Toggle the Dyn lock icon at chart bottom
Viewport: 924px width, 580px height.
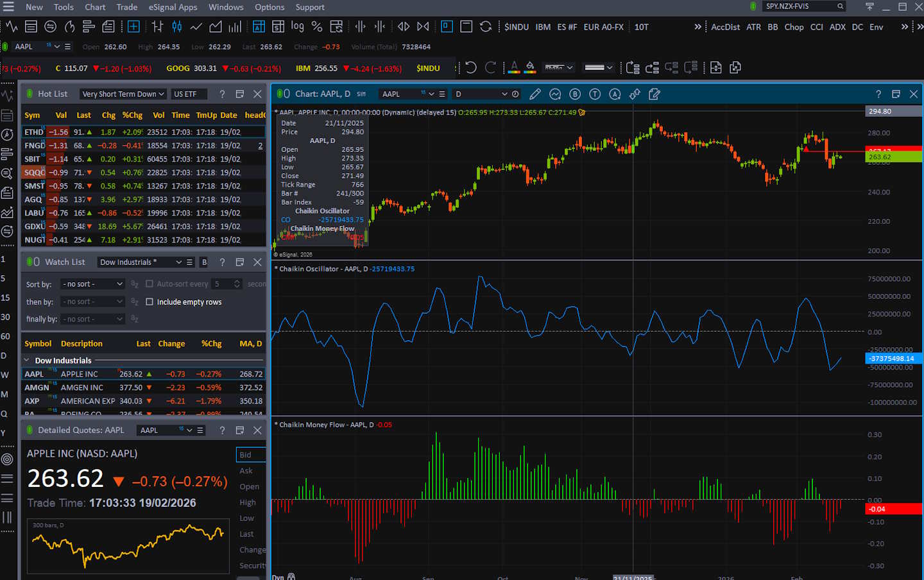point(291,577)
